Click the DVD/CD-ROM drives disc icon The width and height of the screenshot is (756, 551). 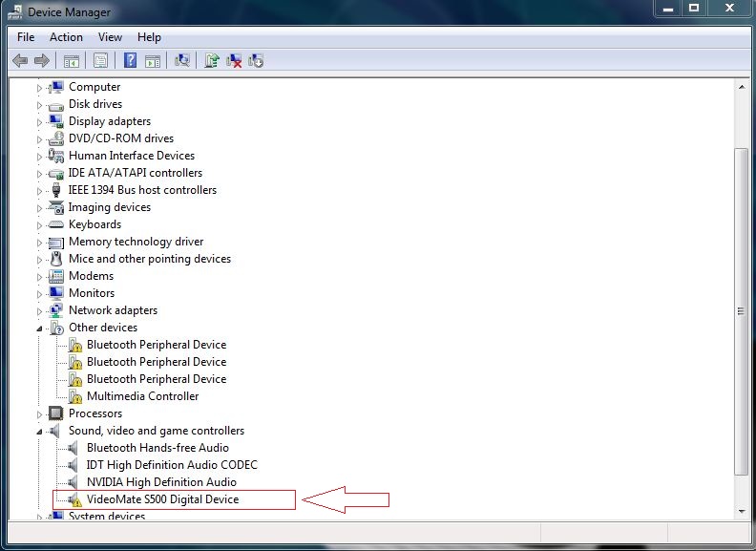click(56, 138)
